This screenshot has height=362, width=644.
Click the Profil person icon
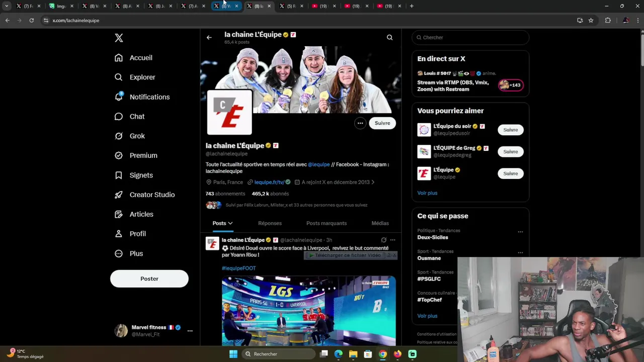[119, 234]
